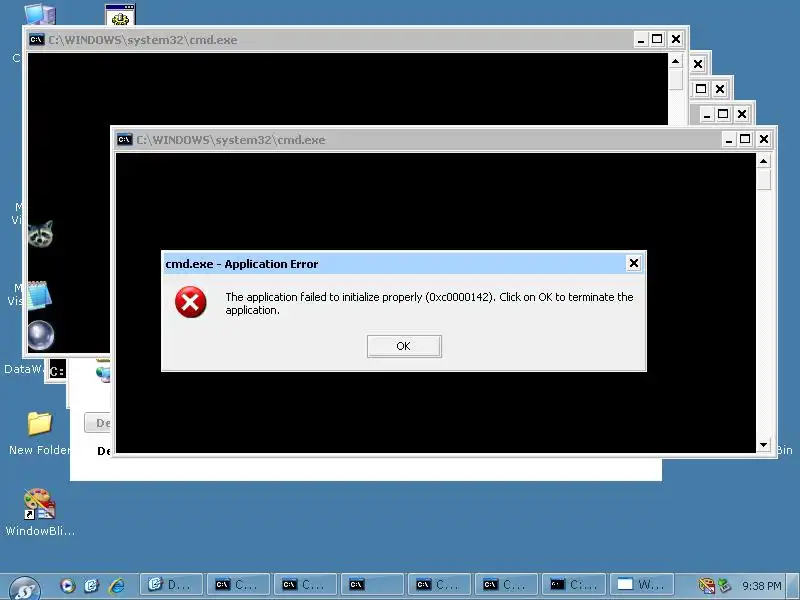This screenshot has width=800, height=600.
Task: Minimize the front cmd.exe window
Action: point(729,139)
